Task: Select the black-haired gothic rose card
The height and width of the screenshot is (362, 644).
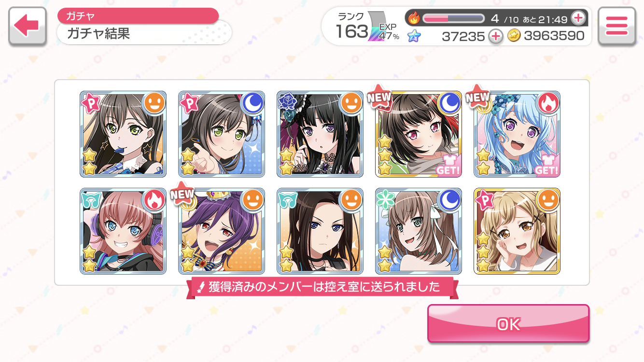Action: tap(320, 134)
